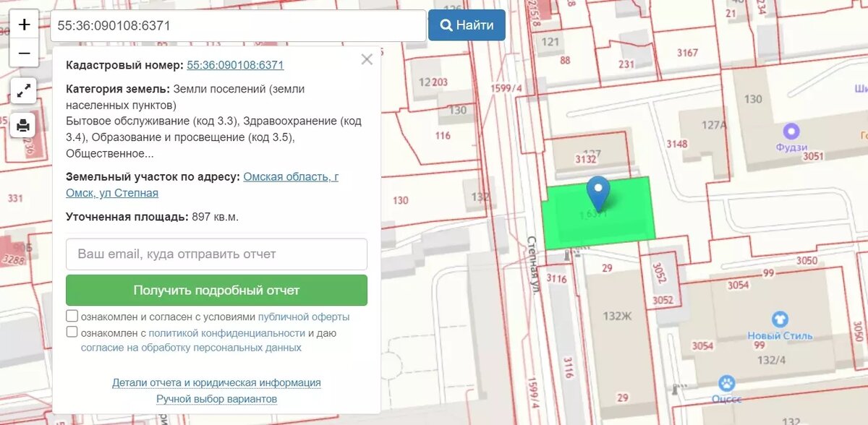Check the политикой конфиденциальности checkbox
The height and width of the screenshot is (425, 868).
(72, 332)
